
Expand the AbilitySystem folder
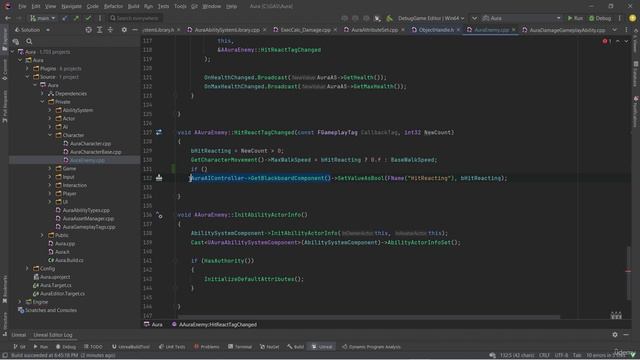point(50,110)
